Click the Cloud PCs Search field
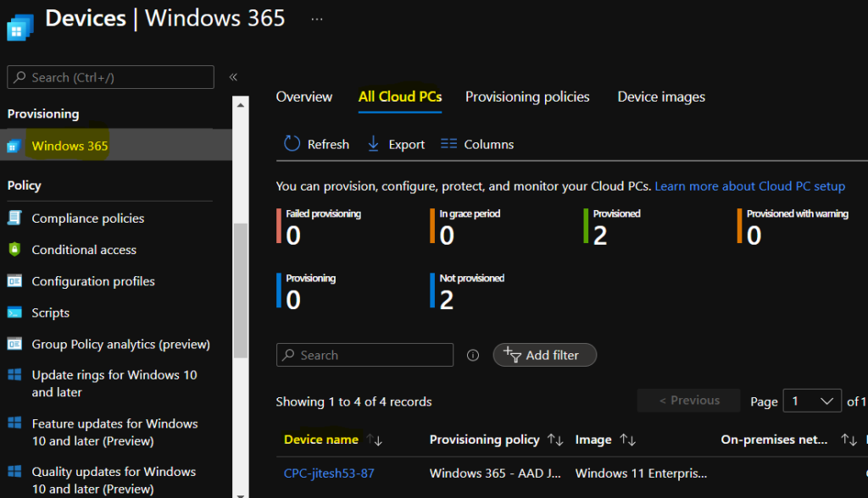868x498 pixels. click(364, 355)
